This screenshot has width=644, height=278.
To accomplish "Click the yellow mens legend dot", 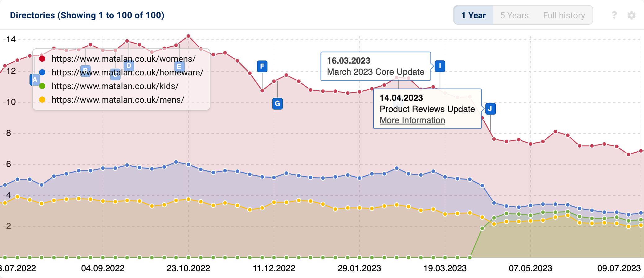I will coord(42,100).
